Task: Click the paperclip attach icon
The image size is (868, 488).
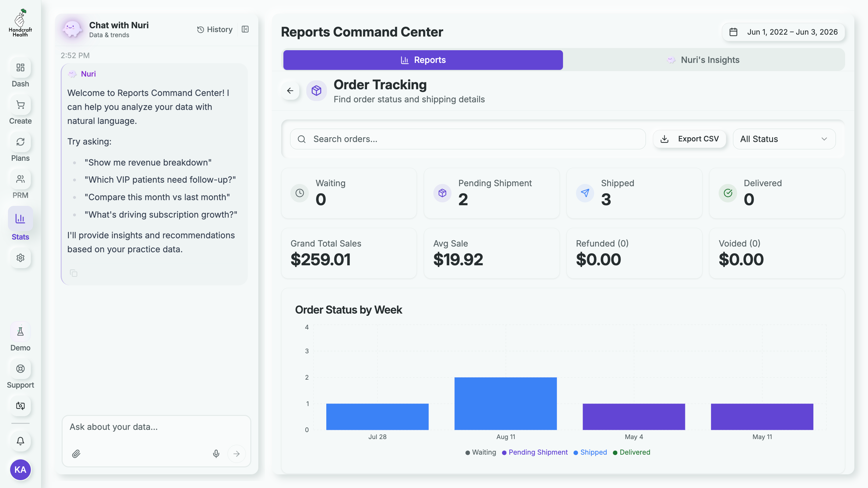Action: pyautogui.click(x=76, y=454)
